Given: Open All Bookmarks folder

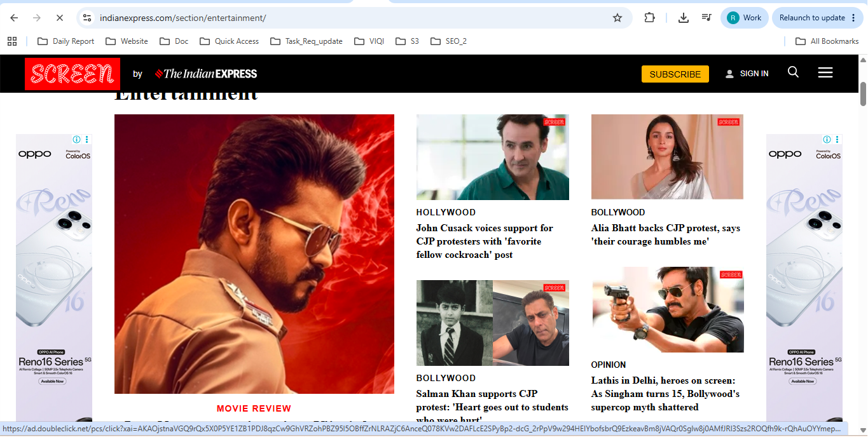Looking at the screenshot, I should [827, 41].
